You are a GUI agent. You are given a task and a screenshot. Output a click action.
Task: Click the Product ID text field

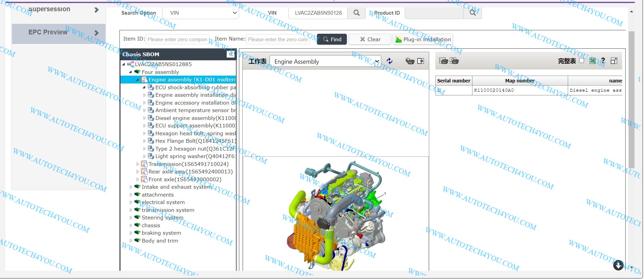(434, 13)
